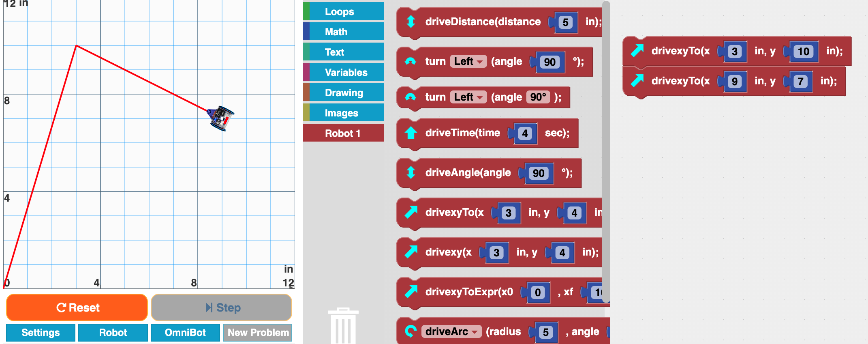Open the Loops category

[x=344, y=11]
